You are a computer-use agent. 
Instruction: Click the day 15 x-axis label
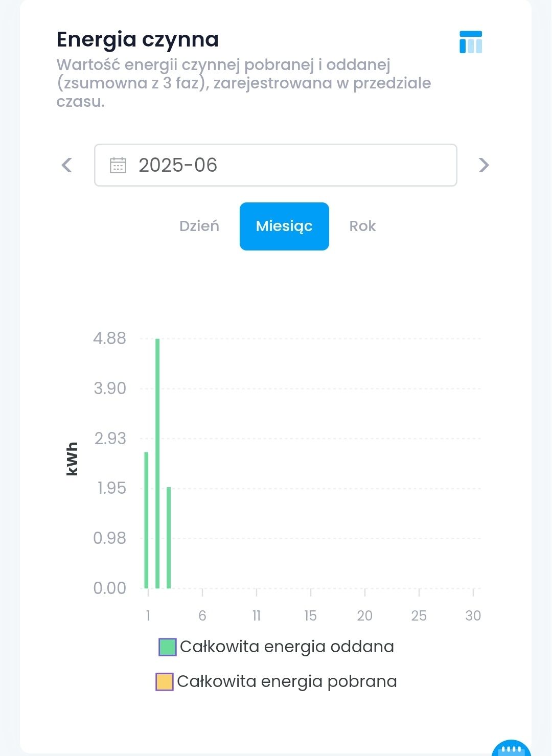pos(310,615)
